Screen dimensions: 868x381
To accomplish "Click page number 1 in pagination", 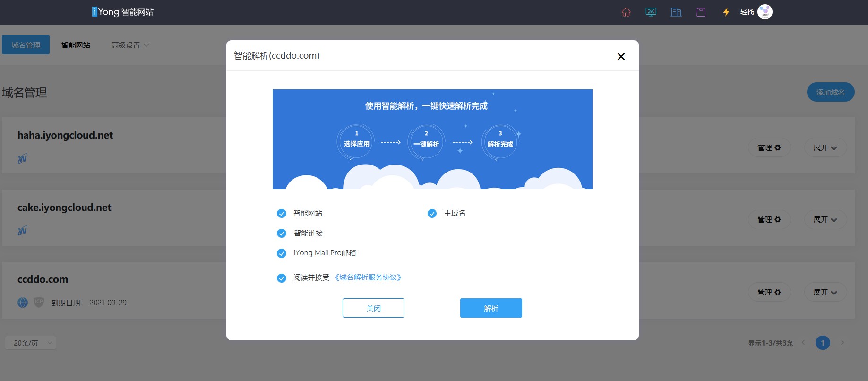I will [823, 343].
